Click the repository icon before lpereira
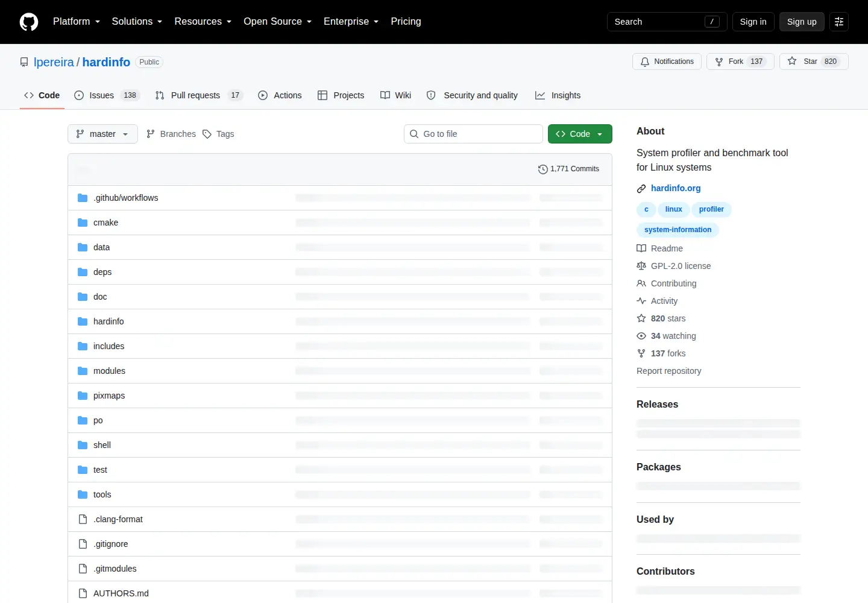The image size is (868, 603). (x=24, y=62)
